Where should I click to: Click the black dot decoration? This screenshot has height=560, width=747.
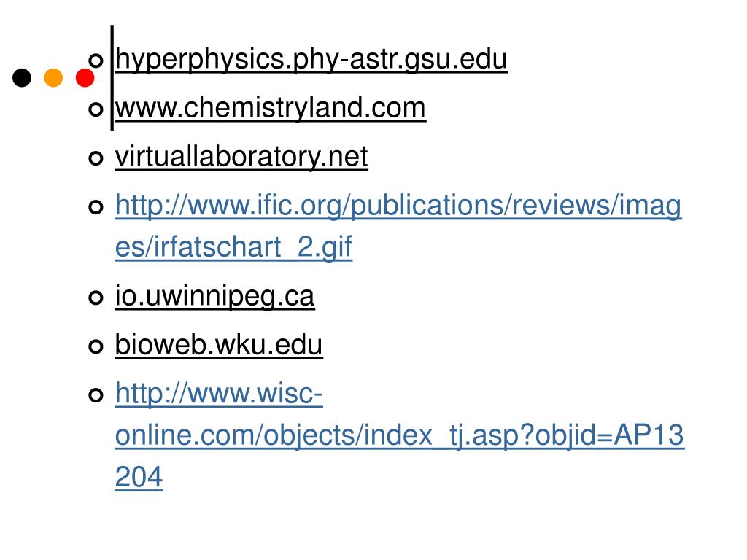pos(22,77)
